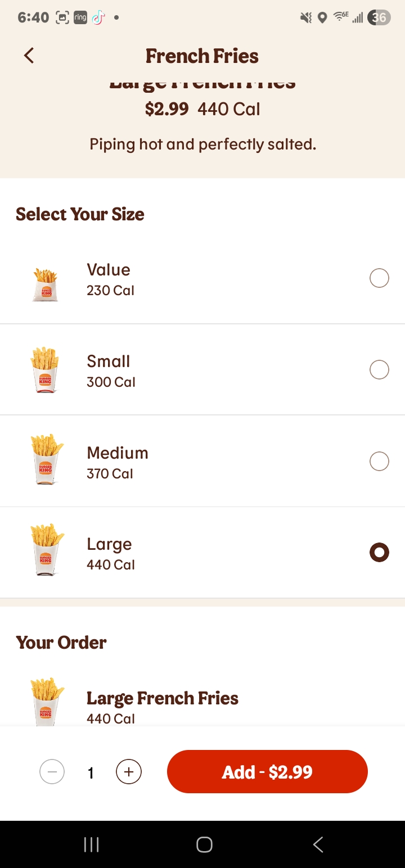Tap the TikTok notification icon in status bar
The height and width of the screenshot is (868, 405).
pyautogui.click(x=98, y=17)
